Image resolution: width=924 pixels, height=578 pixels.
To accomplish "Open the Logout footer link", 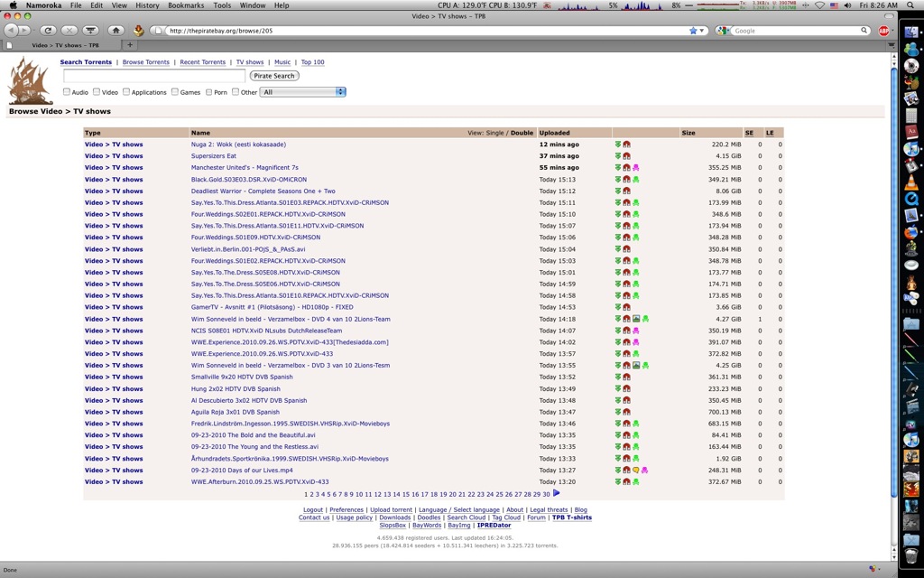I will (x=313, y=509).
